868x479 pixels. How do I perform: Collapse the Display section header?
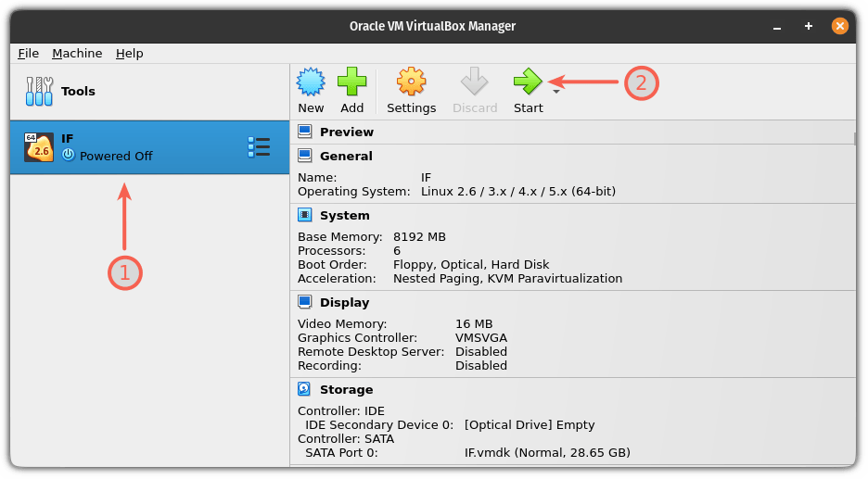(344, 303)
